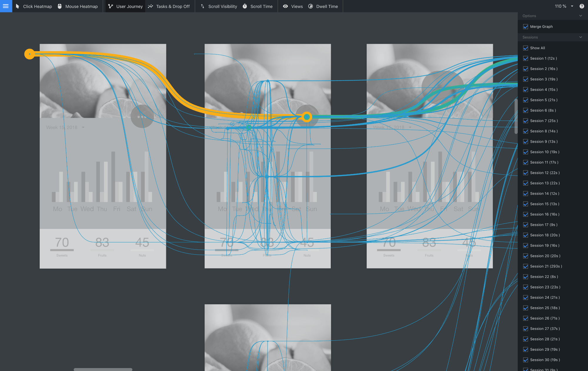Open help question mark icon

tap(582, 6)
